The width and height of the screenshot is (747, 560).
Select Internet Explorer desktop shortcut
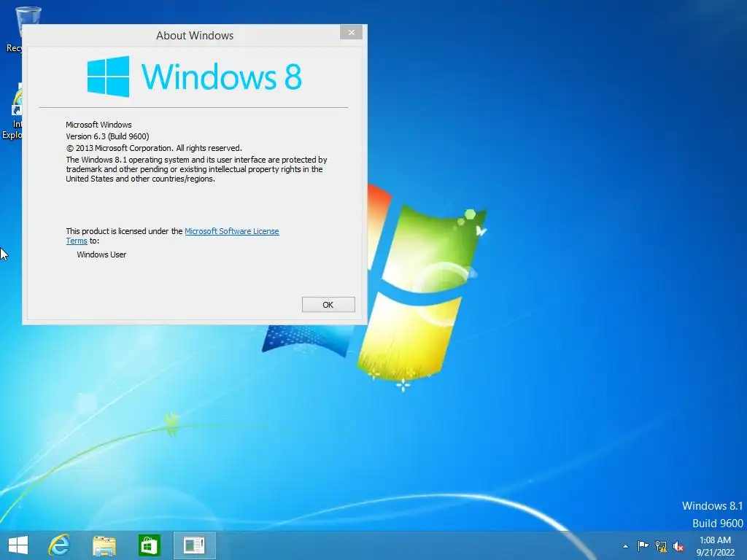click(13, 113)
